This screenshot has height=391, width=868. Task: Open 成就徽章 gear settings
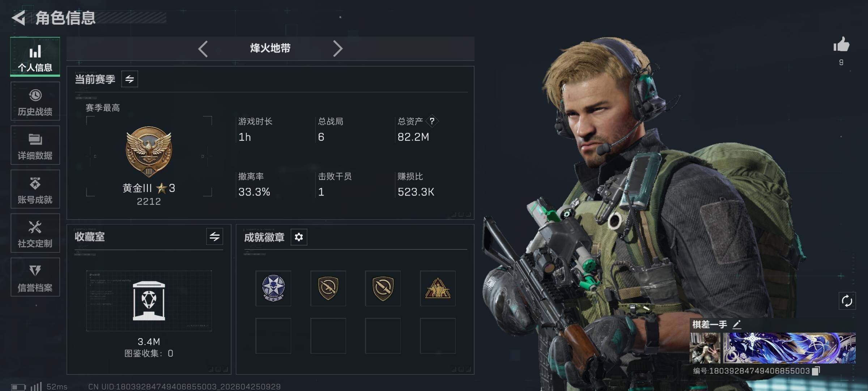(x=299, y=237)
